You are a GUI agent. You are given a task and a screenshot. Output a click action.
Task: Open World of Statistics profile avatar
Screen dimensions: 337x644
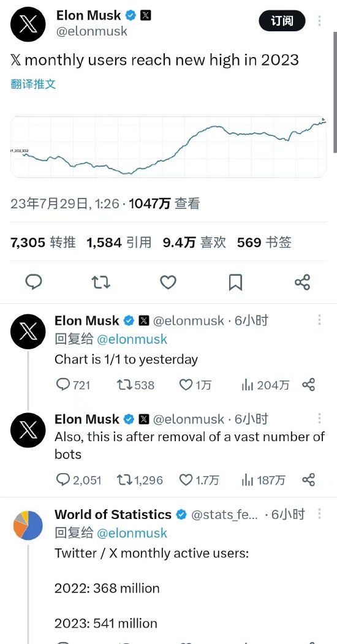coord(28,525)
